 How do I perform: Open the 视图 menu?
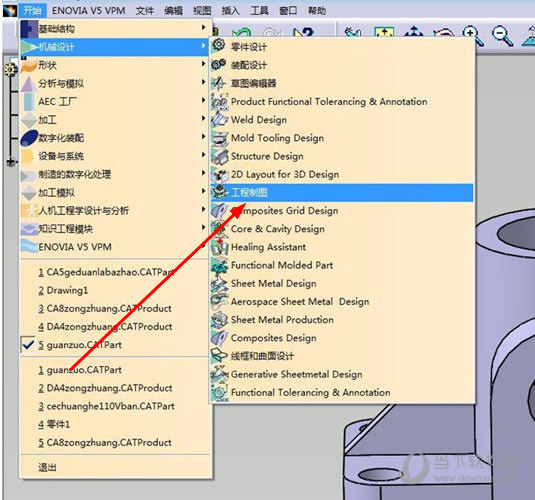click(x=202, y=11)
